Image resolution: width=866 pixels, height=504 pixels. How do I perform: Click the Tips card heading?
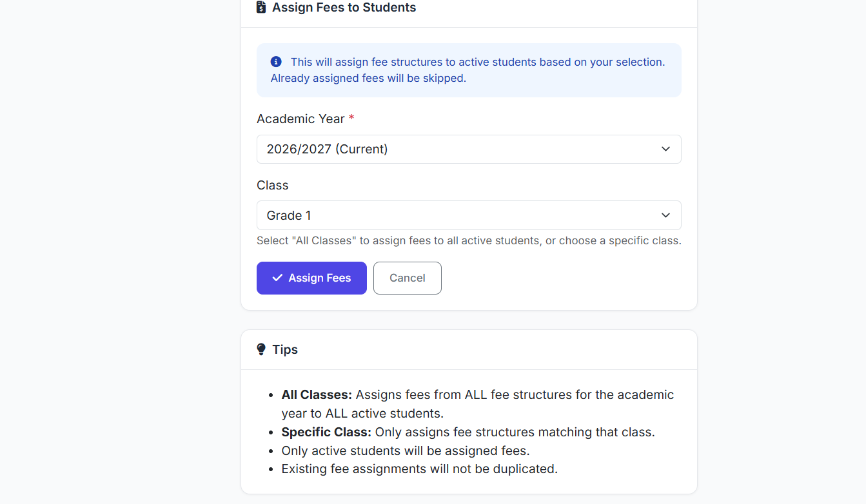tap(285, 349)
